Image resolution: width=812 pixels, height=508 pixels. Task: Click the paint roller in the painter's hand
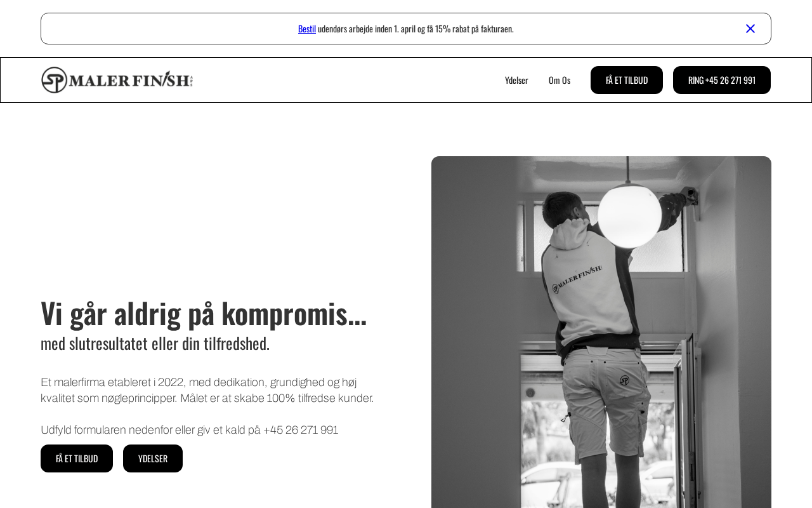pyautogui.click(x=692, y=196)
